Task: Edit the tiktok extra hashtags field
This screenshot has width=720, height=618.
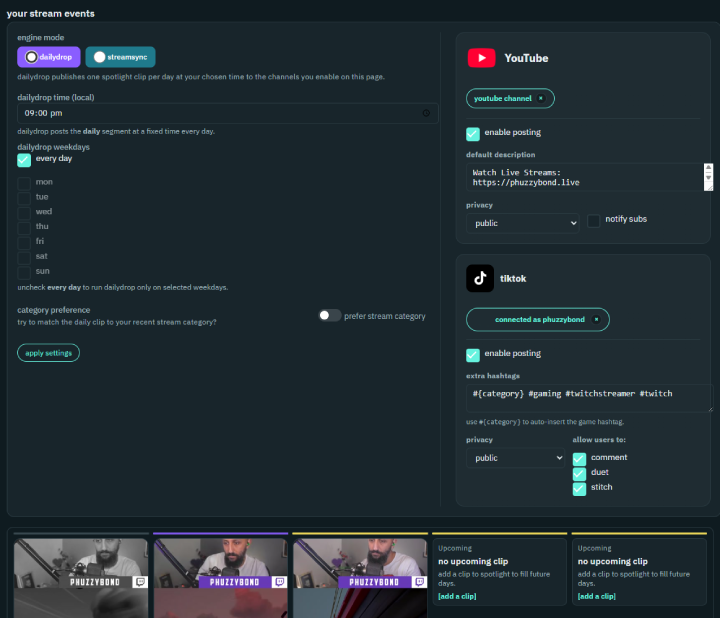Action: tap(590, 398)
